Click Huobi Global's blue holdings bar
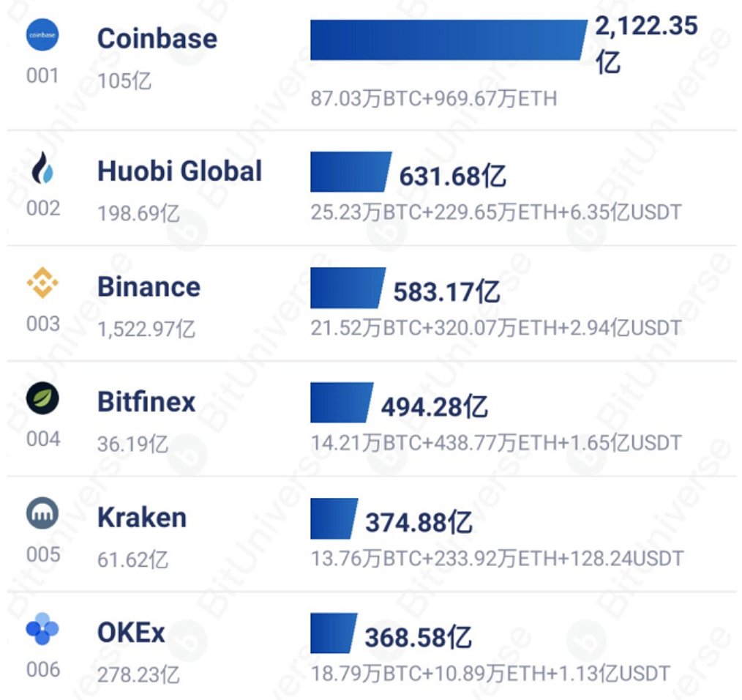 [x=350, y=172]
